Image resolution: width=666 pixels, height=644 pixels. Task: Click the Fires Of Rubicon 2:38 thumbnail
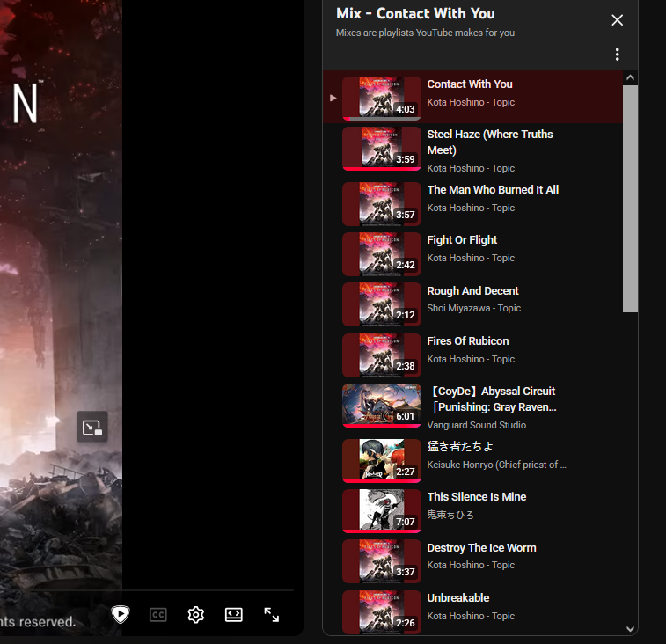click(x=382, y=355)
